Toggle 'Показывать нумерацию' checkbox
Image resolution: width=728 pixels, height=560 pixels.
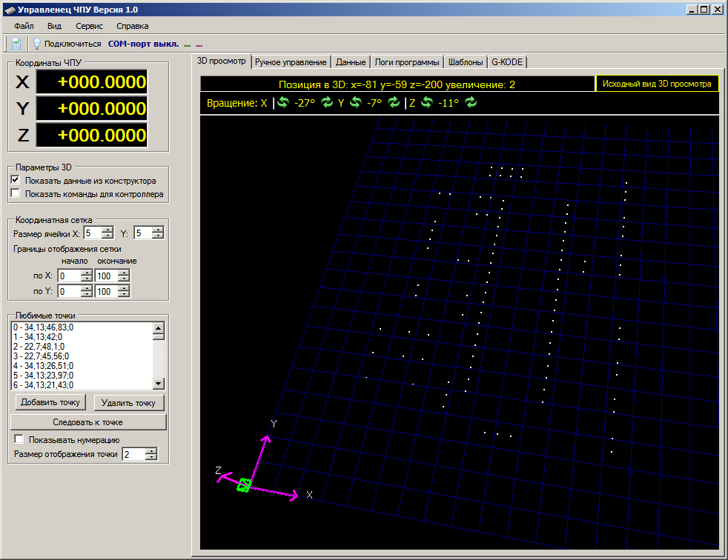(x=19, y=439)
